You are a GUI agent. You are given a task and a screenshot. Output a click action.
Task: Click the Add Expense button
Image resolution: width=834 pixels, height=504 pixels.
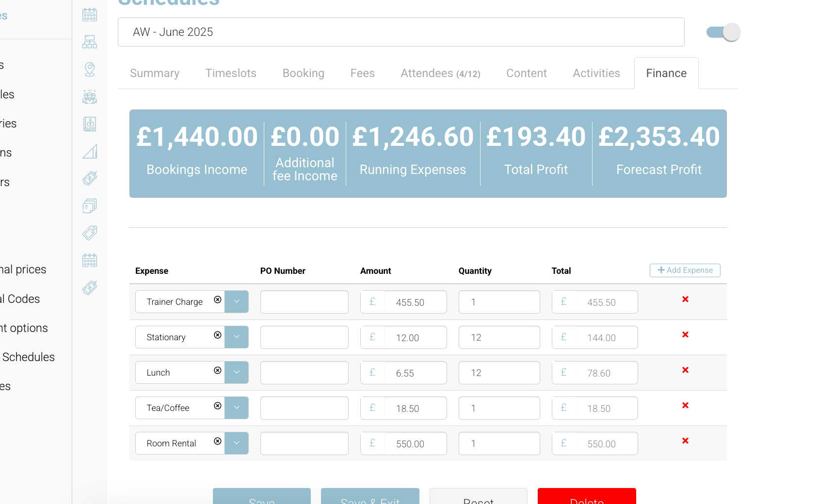click(x=685, y=270)
